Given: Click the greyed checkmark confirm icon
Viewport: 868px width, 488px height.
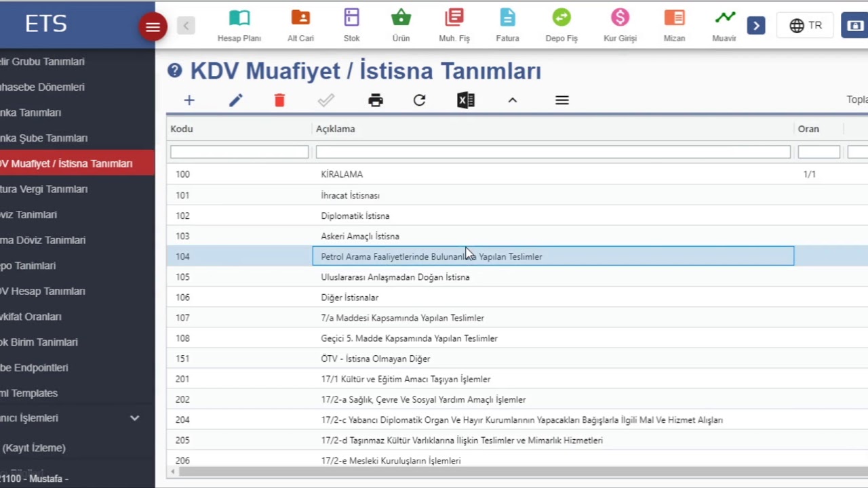Looking at the screenshot, I should 326,100.
